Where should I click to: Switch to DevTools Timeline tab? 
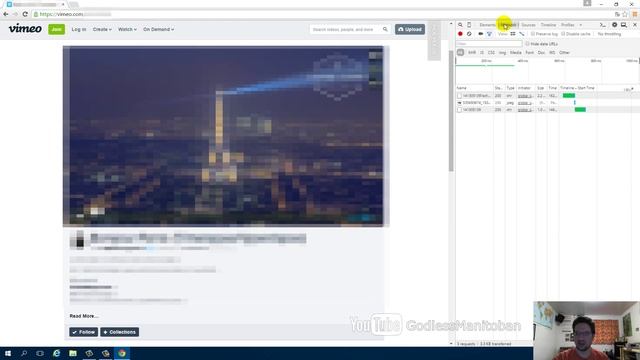click(x=548, y=25)
